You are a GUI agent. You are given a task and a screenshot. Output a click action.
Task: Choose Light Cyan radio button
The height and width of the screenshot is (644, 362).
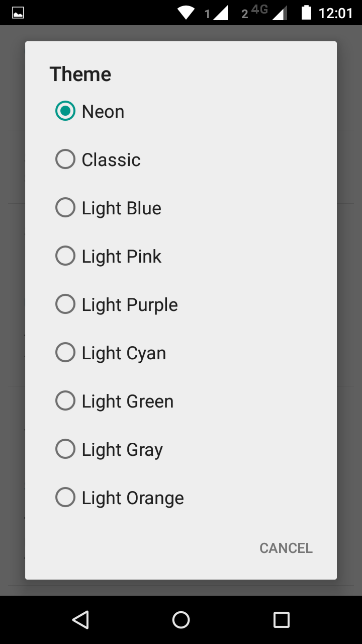[x=65, y=353]
